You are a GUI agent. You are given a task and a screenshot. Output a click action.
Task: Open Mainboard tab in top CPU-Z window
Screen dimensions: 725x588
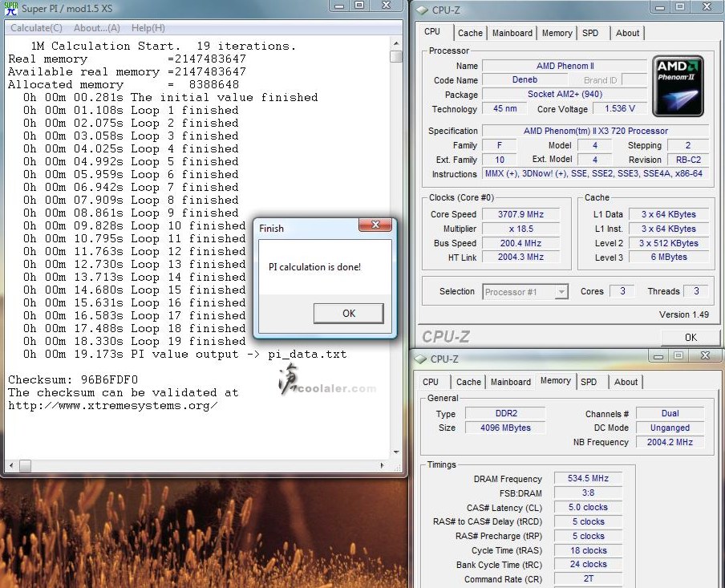[x=512, y=33]
